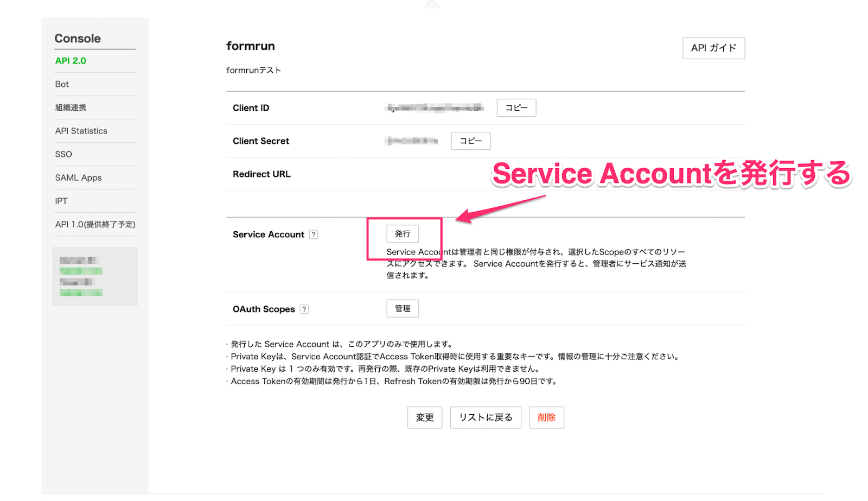This screenshot has width=868, height=501.
Task: Open the API ガイド button
Action: [x=713, y=48]
